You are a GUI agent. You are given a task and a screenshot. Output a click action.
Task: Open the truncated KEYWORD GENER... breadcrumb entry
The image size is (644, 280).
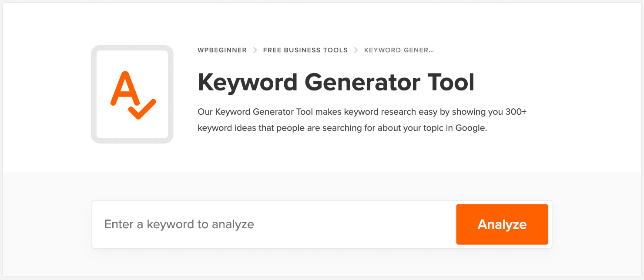pos(399,50)
